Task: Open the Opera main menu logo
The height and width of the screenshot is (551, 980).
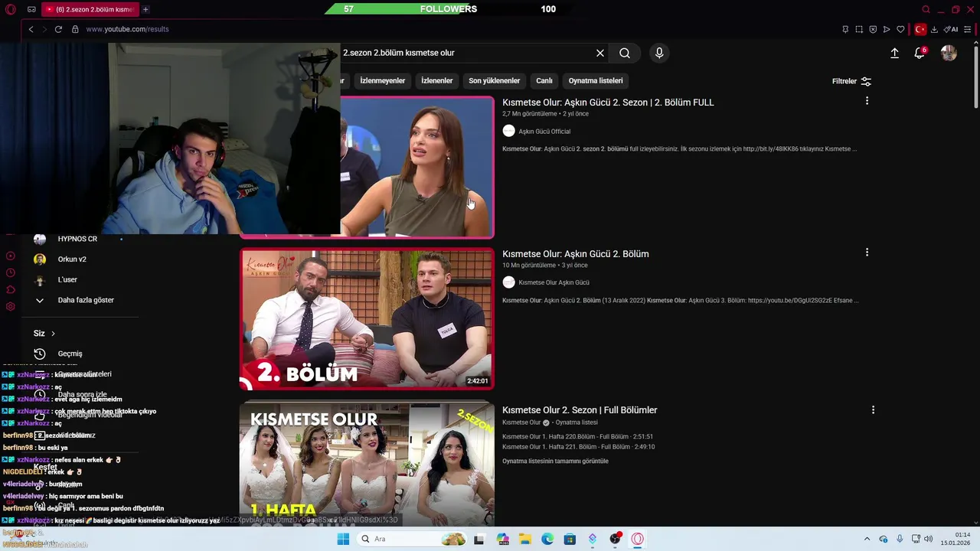Action: click(x=11, y=9)
